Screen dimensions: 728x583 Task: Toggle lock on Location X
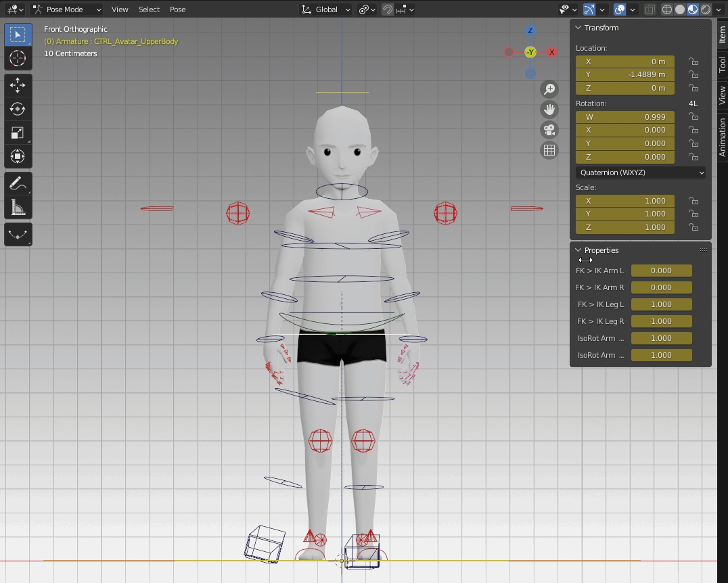693,62
